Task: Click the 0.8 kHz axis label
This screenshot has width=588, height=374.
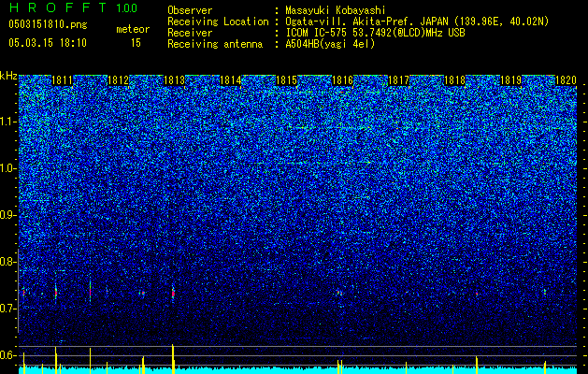Action: (x=8, y=262)
